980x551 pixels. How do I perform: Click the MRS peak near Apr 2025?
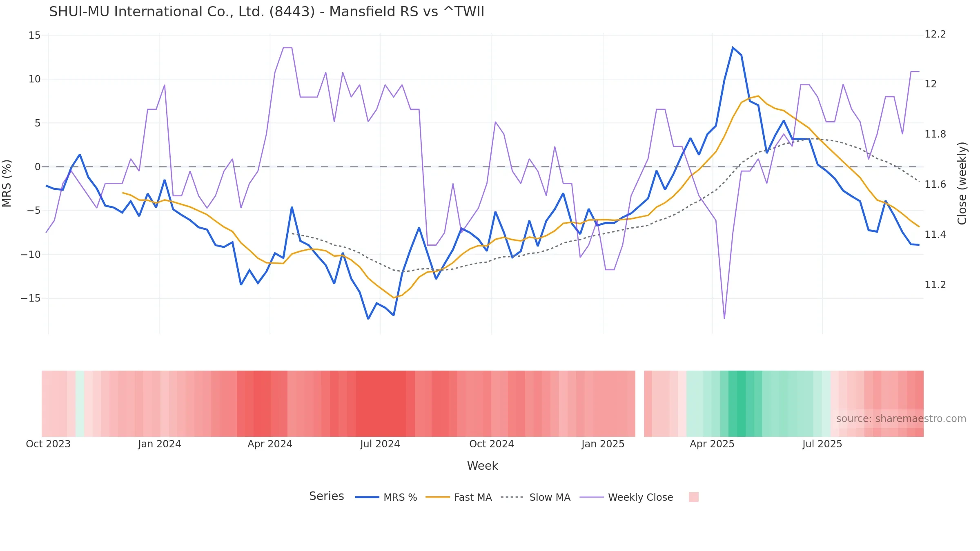click(733, 48)
